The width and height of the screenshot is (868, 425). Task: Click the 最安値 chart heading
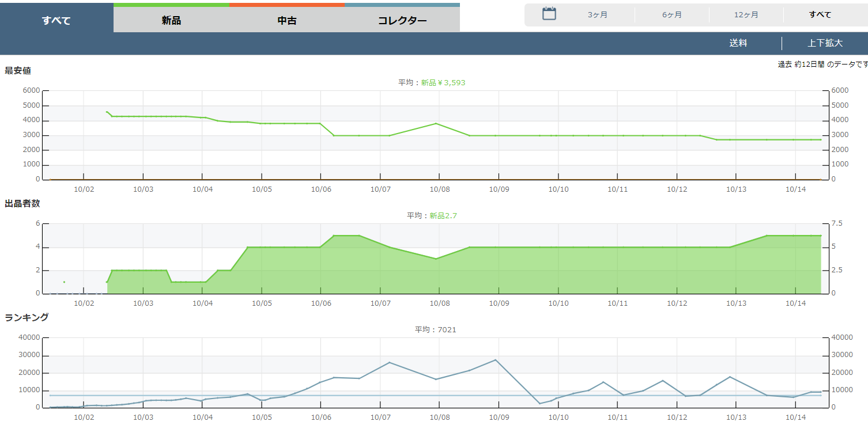(18, 71)
